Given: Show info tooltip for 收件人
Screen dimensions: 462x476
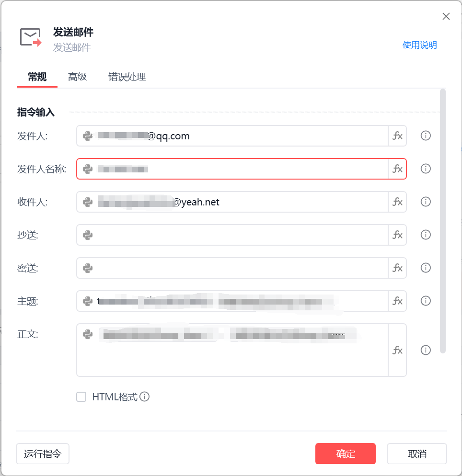Looking at the screenshot, I should 426,202.
